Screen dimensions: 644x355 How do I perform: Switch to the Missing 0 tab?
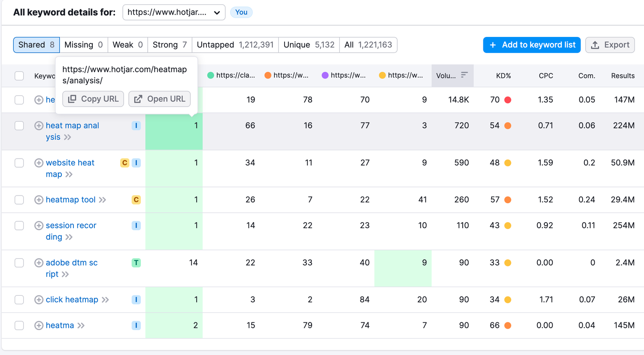[x=84, y=45]
